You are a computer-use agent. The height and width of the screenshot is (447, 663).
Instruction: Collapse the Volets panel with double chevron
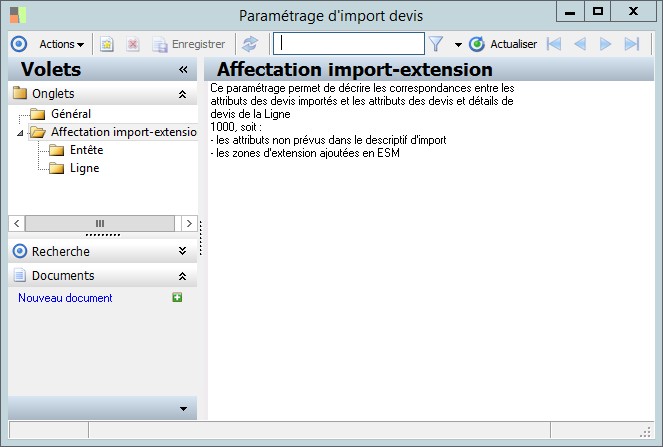183,69
